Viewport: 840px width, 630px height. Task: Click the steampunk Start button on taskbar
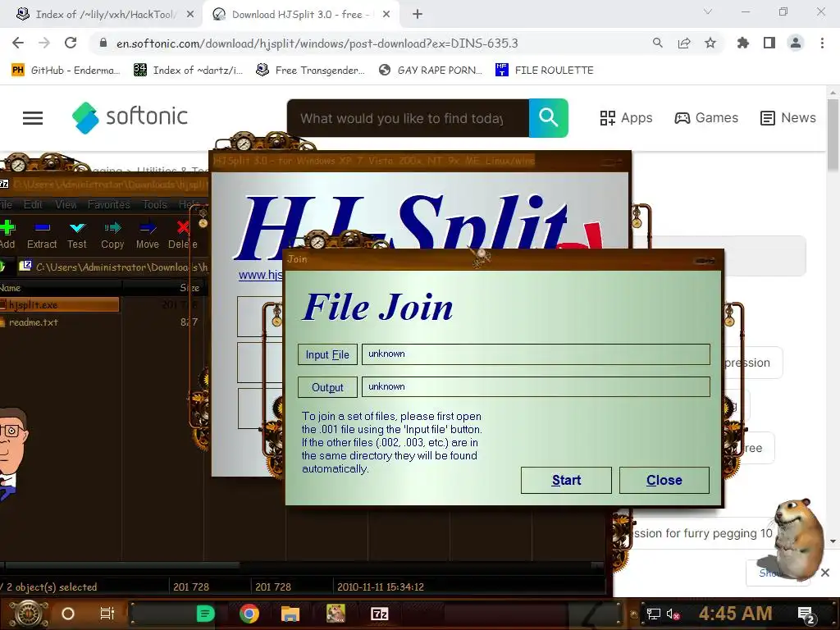[29, 614]
